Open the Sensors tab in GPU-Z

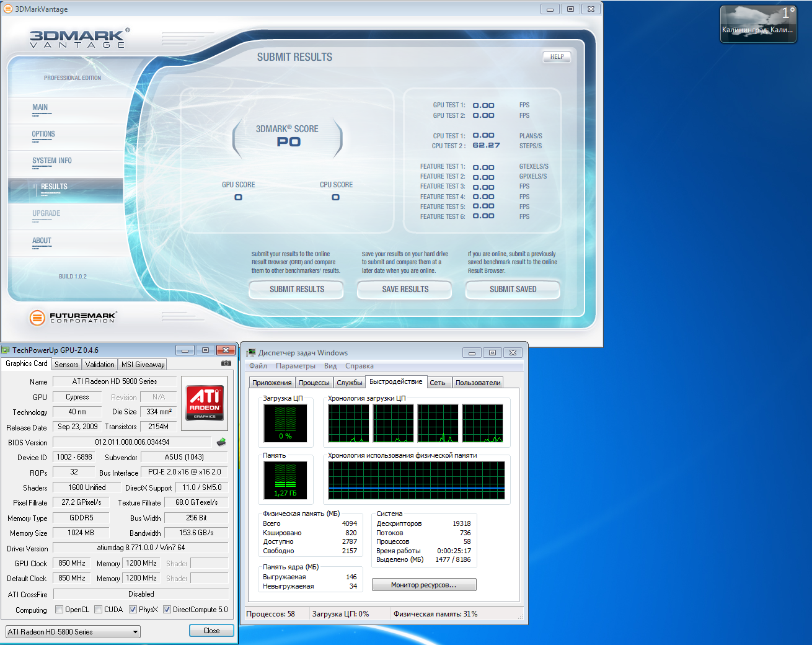tap(66, 365)
